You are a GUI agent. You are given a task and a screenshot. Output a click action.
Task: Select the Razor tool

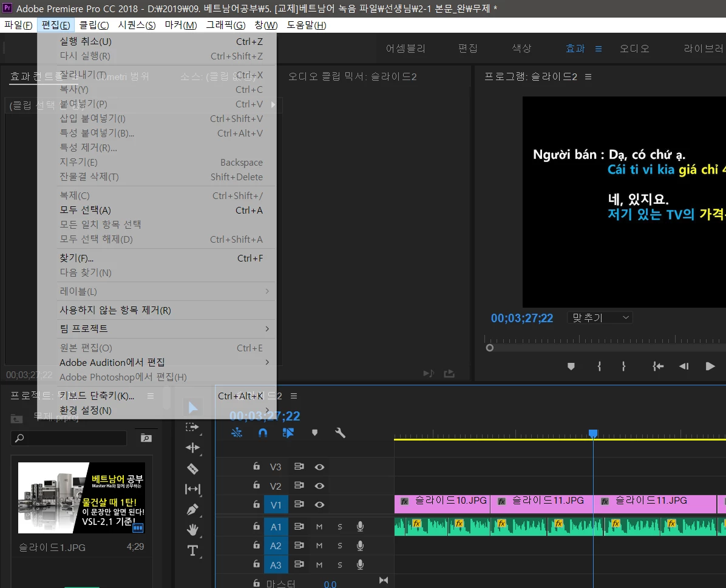tap(192, 468)
